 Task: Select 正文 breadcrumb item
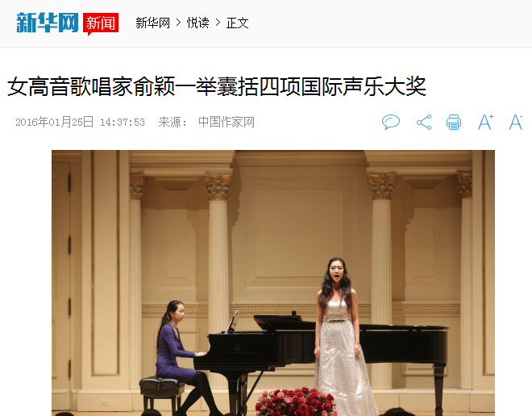coord(238,23)
